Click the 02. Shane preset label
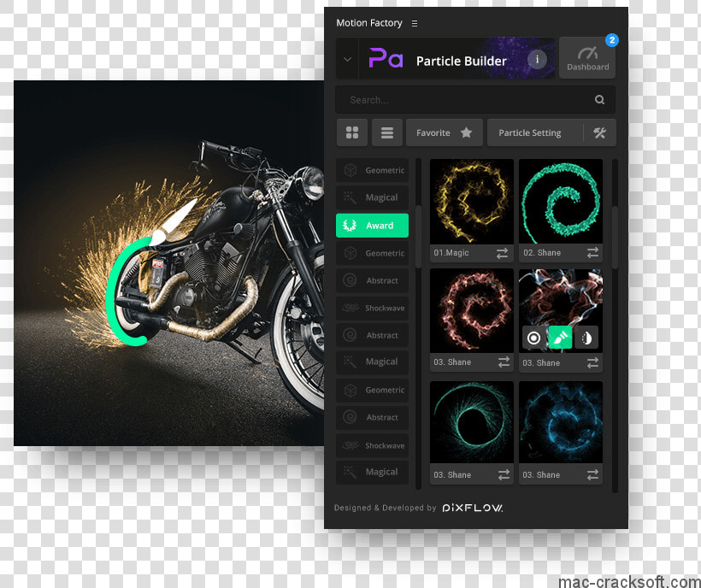This screenshot has width=701, height=588. [x=542, y=253]
